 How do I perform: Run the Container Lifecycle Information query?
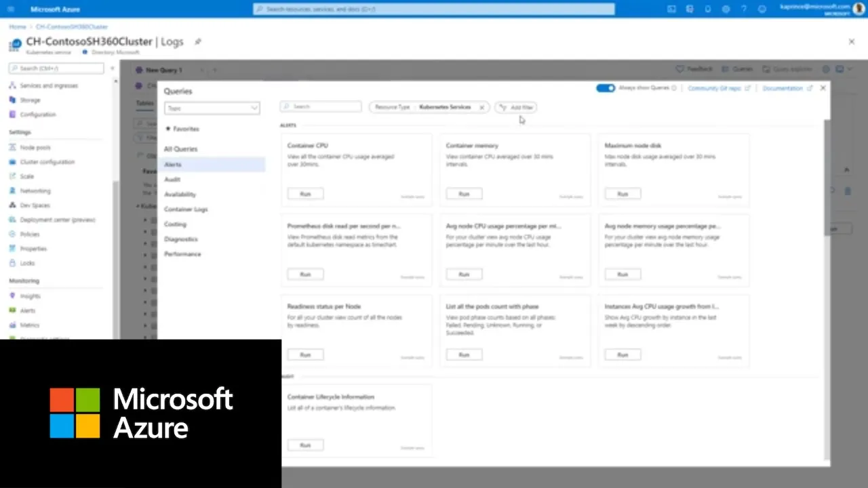pyautogui.click(x=305, y=445)
